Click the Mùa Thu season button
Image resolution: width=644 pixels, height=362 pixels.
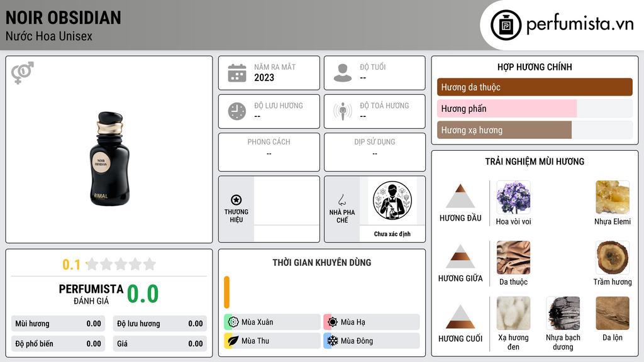pos(272,341)
